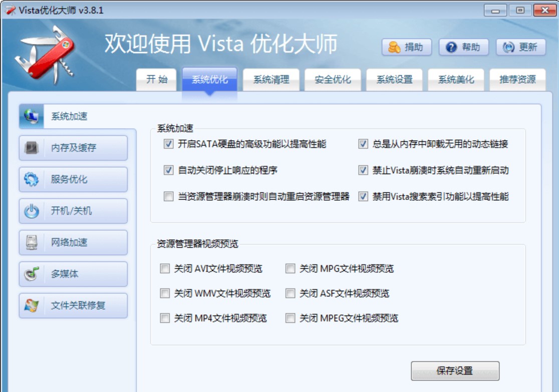The width and height of the screenshot is (559, 392).
Task: Click the gear icon for 服务优化
Action: pos(32,179)
